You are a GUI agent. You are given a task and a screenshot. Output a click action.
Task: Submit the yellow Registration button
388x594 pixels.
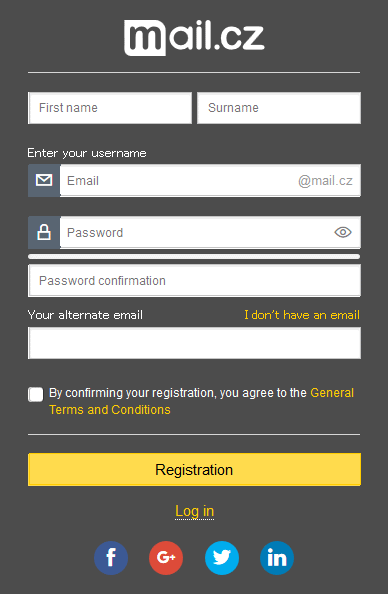click(x=194, y=469)
